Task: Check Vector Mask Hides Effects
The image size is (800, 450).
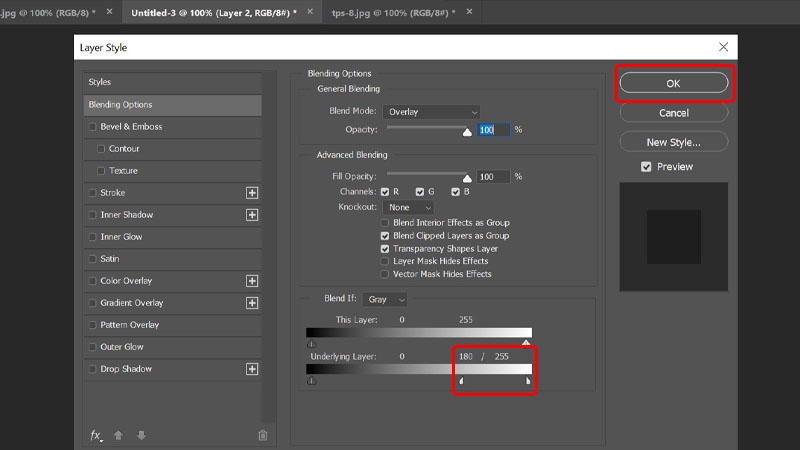Action: [x=385, y=274]
